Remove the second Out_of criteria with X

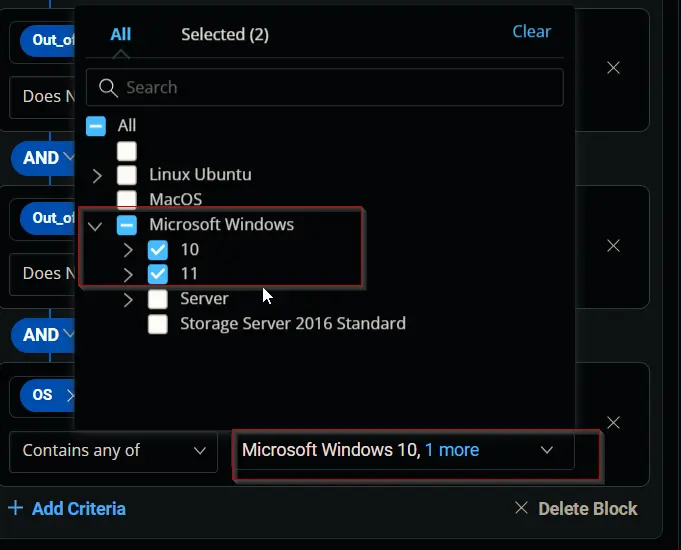click(x=613, y=245)
